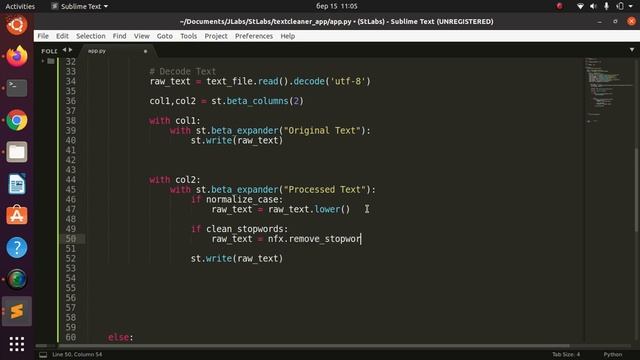Open LibreOffice Writer from the dock

pyautogui.click(x=17, y=184)
